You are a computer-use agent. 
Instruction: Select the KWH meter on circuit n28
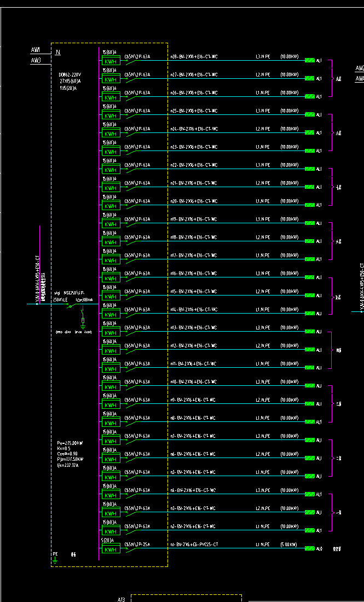coord(111,61)
